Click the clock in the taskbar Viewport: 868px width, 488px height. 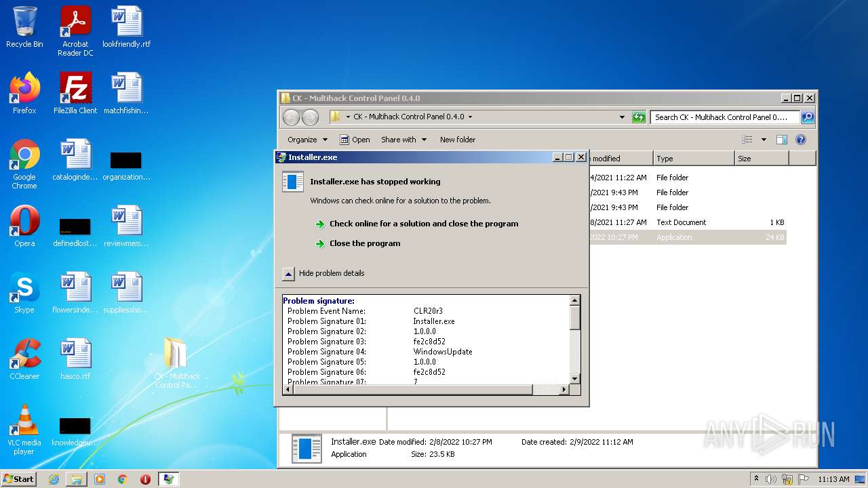click(833, 479)
